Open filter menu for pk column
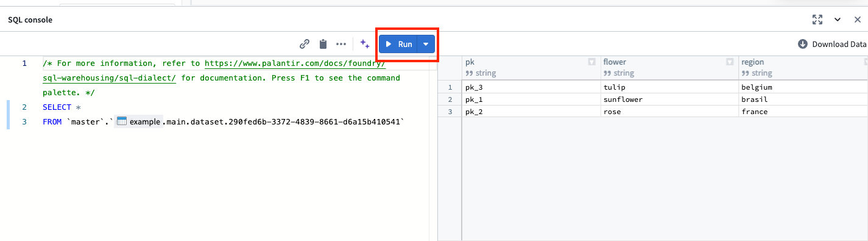The width and height of the screenshot is (868, 241). tap(591, 62)
